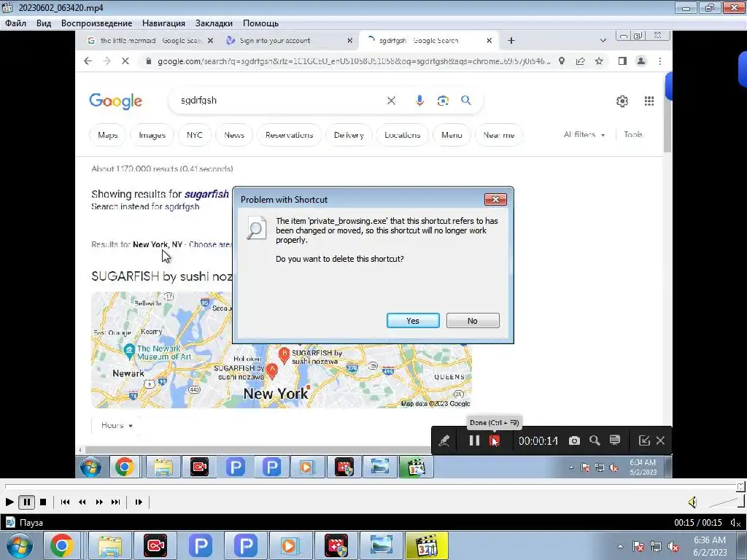This screenshot has height=560, width=747.
Task: Switch to 'Sign into your account' tab
Action: click(x=275, y=41)
